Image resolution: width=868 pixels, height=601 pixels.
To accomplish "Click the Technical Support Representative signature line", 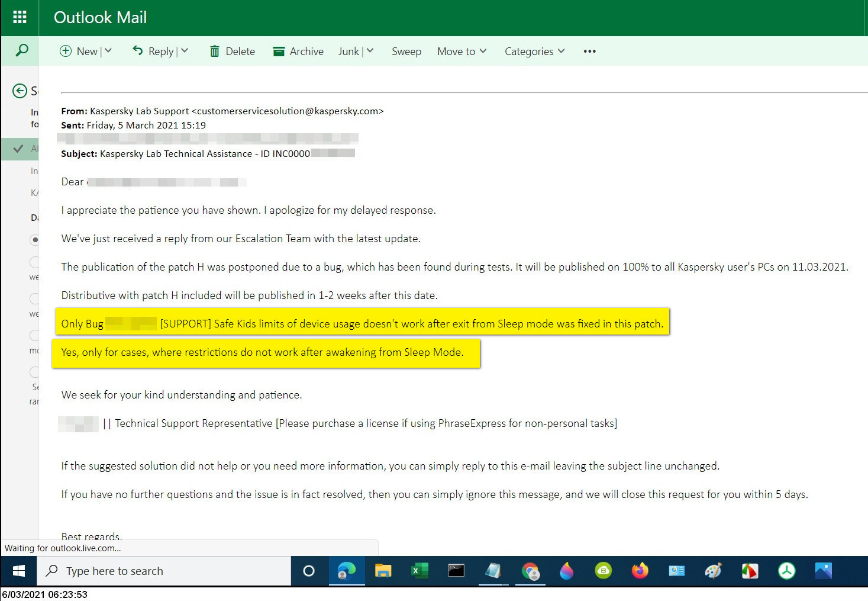I will (360, 423).
